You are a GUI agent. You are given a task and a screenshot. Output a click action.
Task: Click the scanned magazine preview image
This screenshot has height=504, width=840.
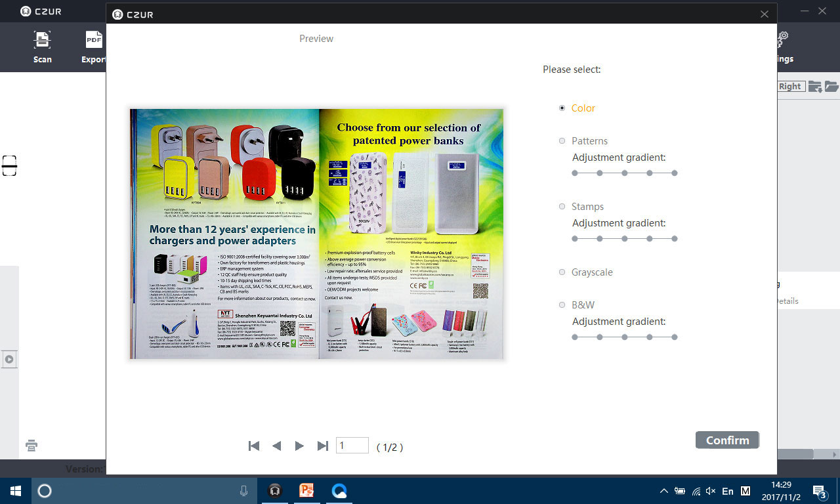(316, 234)
